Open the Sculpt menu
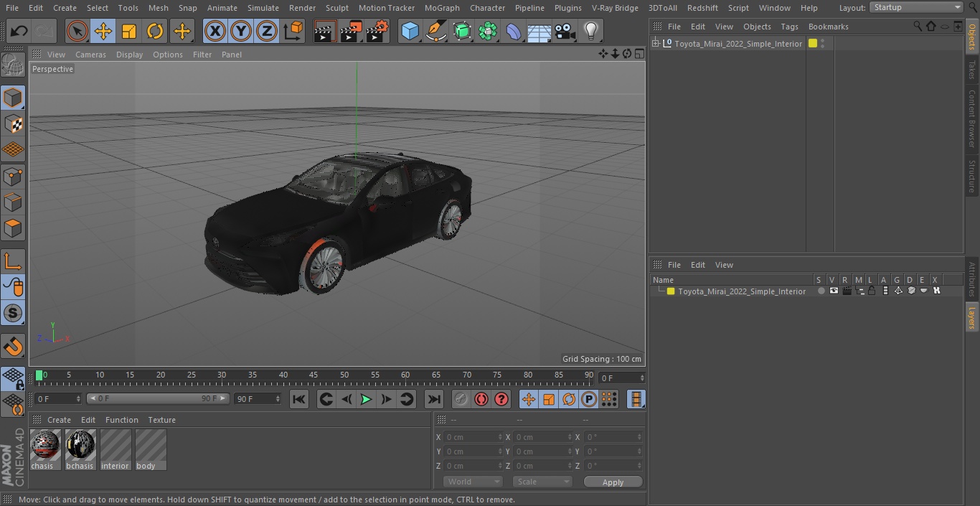980x506 pixels. [336, 7]
